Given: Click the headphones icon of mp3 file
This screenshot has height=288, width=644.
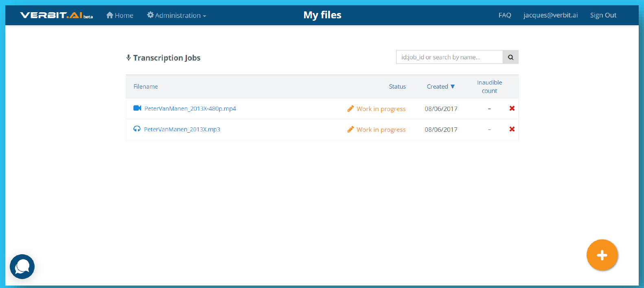Looking at the screenshot, I should (137, 129).
